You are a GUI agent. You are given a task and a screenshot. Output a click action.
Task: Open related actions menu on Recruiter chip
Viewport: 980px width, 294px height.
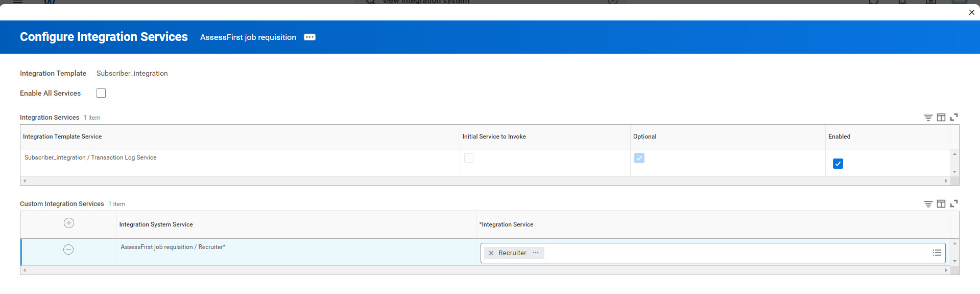pos(535,253)
